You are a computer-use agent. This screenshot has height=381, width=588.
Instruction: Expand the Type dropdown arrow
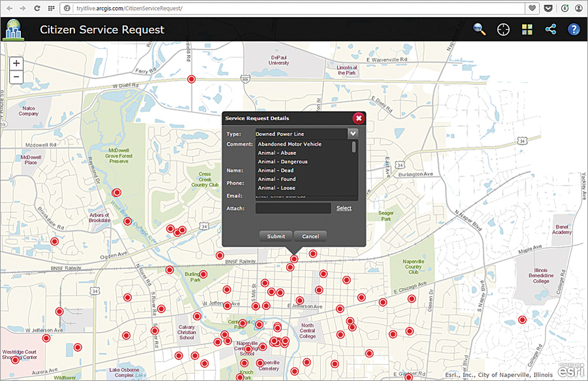[353, 133]
